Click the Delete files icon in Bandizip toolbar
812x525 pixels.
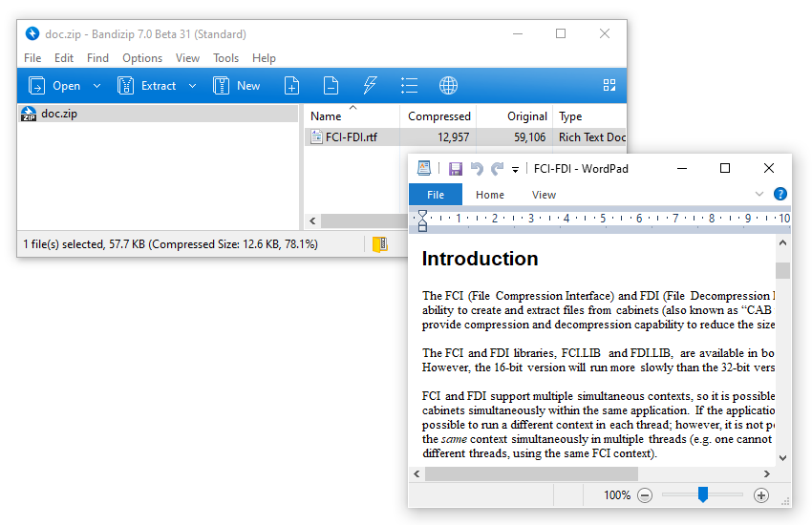331,86
